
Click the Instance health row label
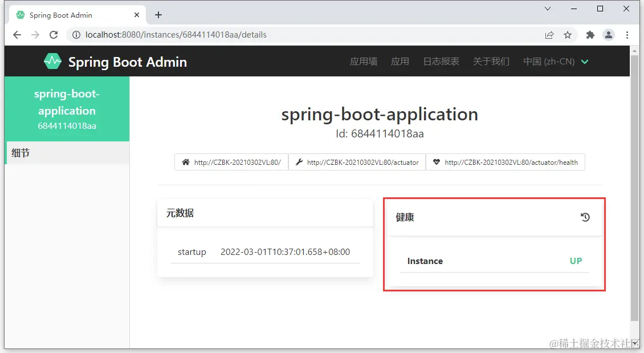425,261
